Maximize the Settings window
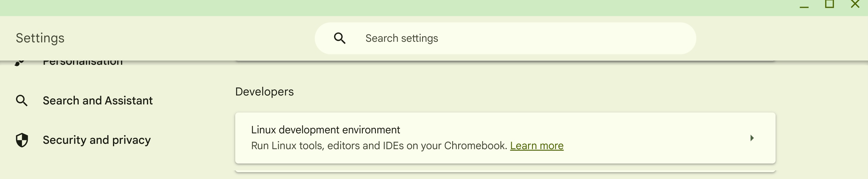The image size is (868, 179). pos(830,5)
